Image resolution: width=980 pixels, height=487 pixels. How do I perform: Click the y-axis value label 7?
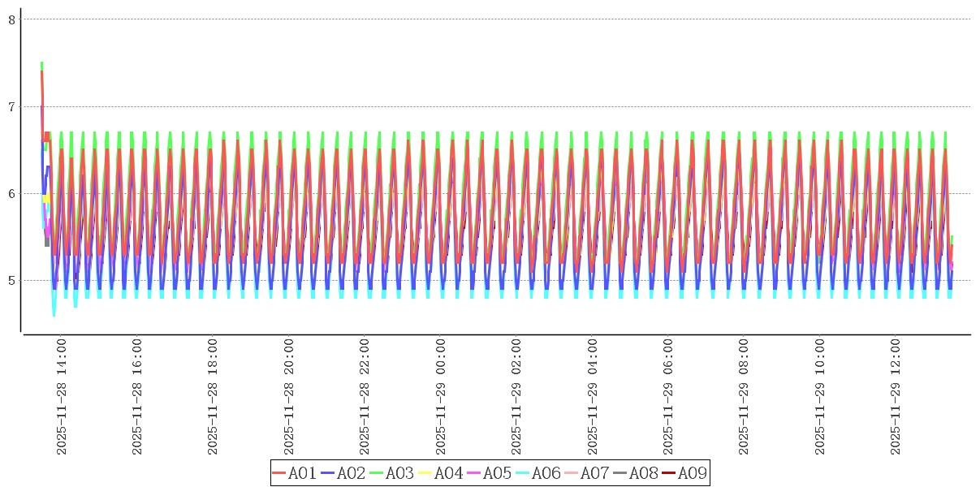click(12, 107)
